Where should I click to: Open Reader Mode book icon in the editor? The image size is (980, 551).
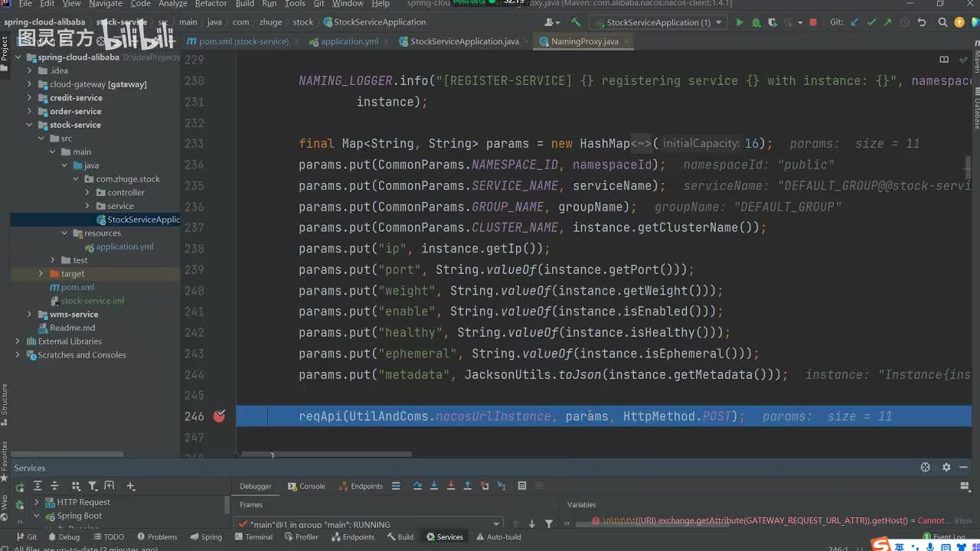click(x=944, y=60)
